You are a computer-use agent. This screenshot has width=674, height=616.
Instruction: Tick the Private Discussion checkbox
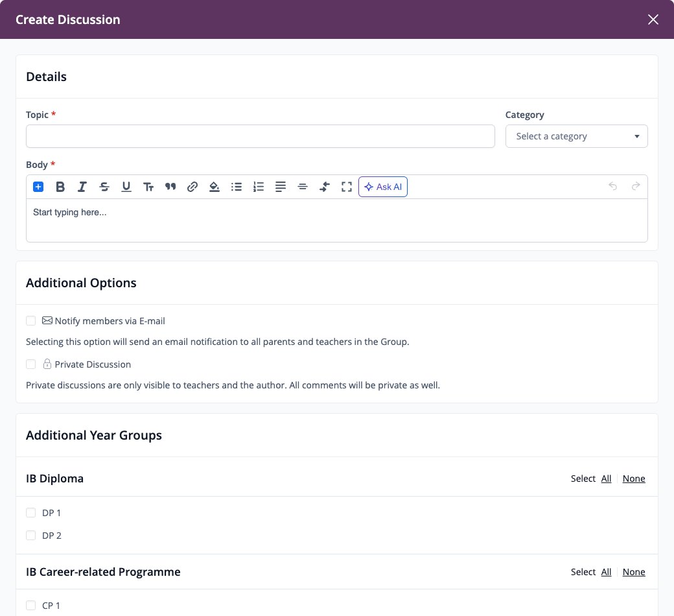click(31, 364)
